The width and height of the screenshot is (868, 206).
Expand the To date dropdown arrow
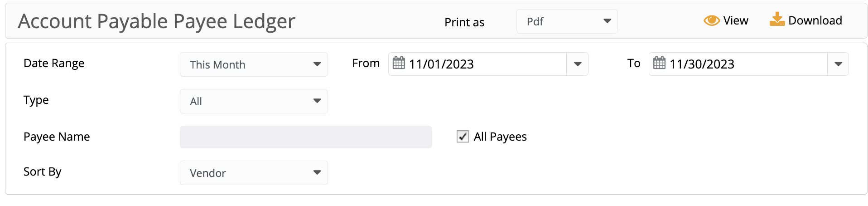click(838, 64)
